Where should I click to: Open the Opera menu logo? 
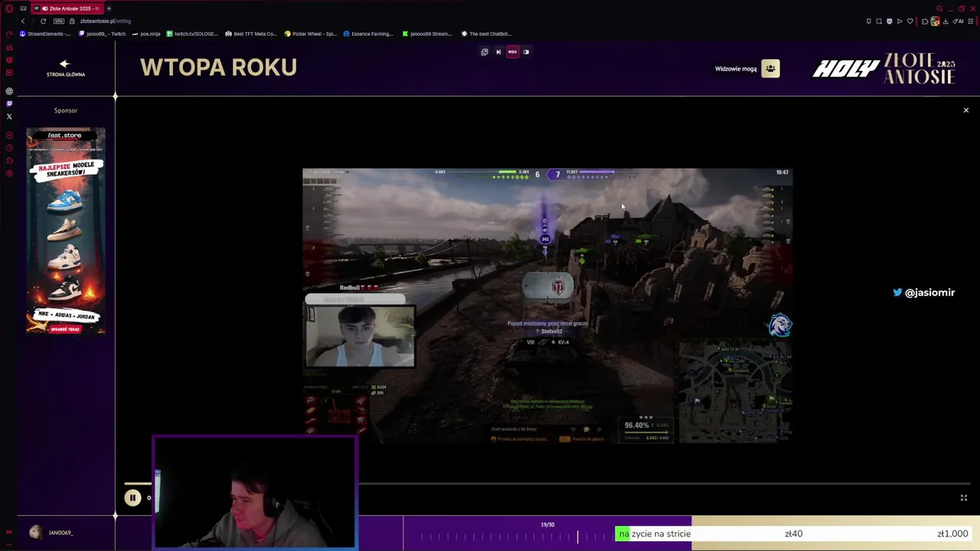tap(9, 8)
